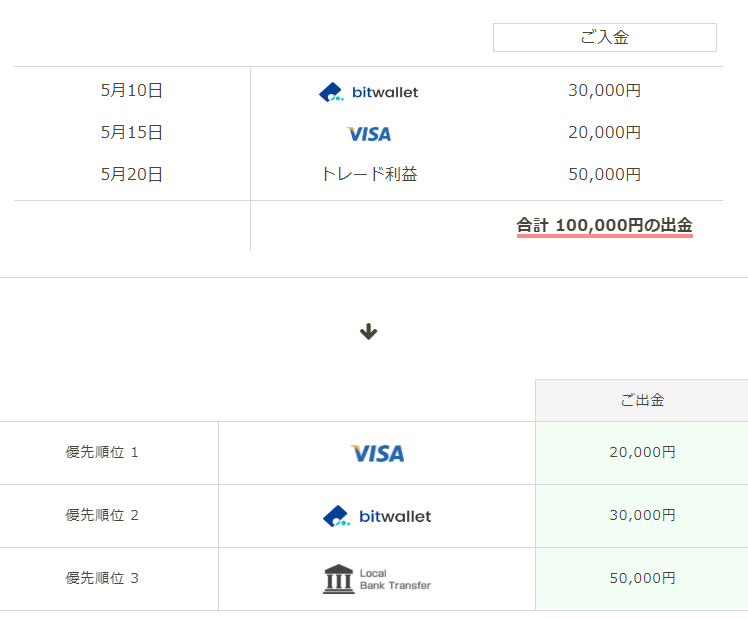Click the 50,000円 withdrawal amount cell
The image size is (748, 619).
(x=641, y=578)
